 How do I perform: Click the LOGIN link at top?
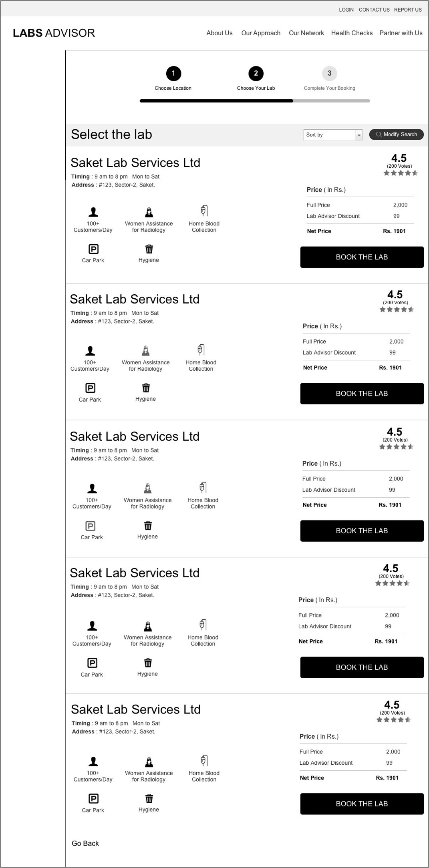pos(346,10)
